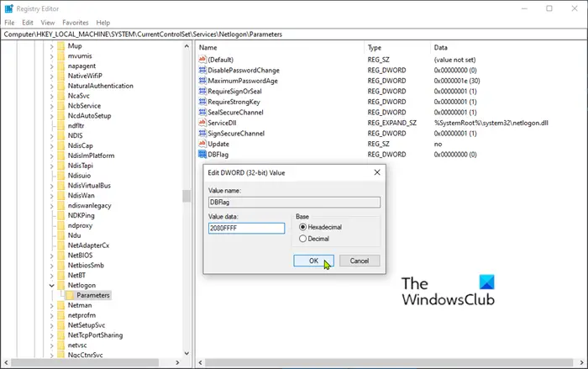Click the tree pane vertical scrollbar thumb
This screenshot has width=588, height=369.
(x=186, y=196)
